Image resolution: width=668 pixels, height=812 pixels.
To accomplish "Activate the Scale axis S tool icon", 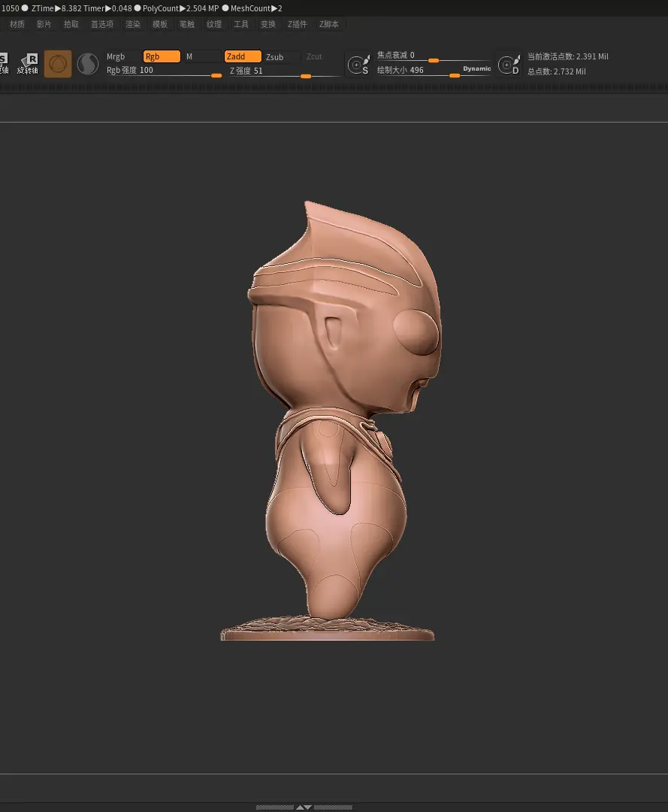I will pyautogui.click(x=5, y=64).
